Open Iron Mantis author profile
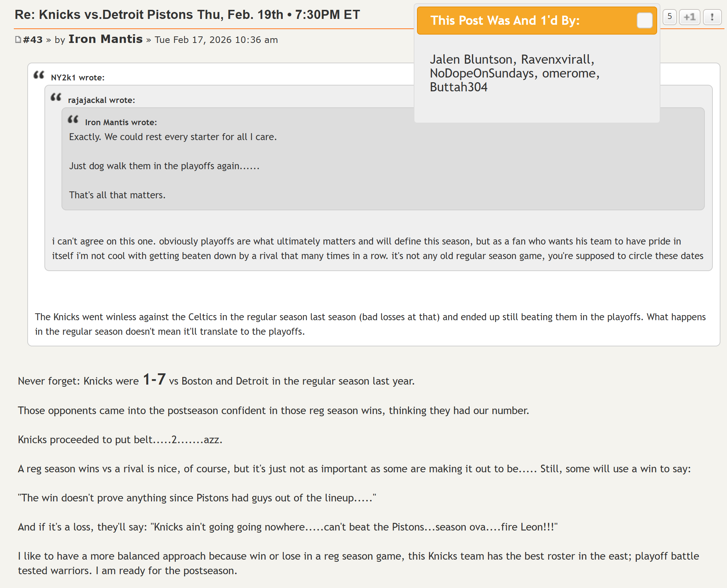 coord(106,39)
